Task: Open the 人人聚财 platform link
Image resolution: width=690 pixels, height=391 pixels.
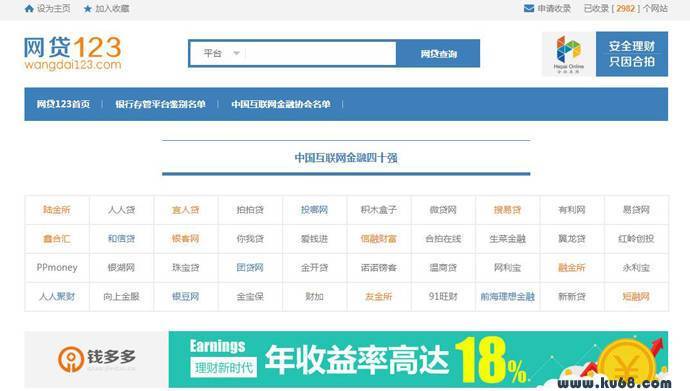Action: point(57,296)
